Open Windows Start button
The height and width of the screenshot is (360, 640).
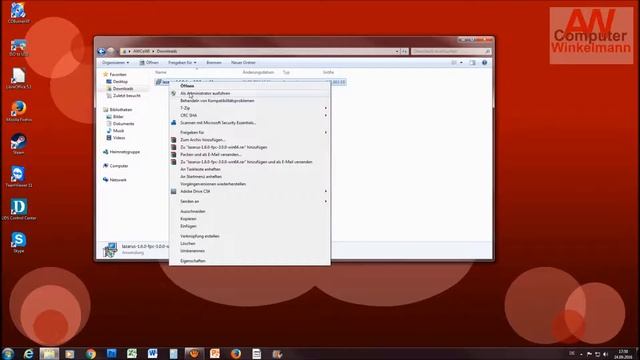click(x=8, y=353)
